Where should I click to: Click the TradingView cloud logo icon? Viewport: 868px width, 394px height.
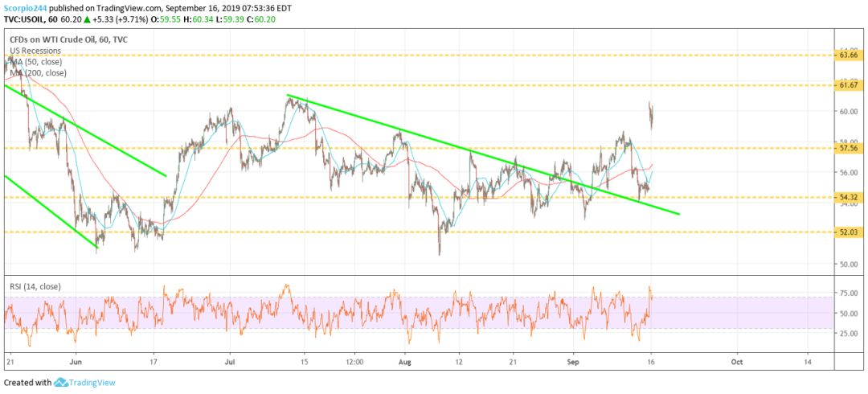(61, 383)
